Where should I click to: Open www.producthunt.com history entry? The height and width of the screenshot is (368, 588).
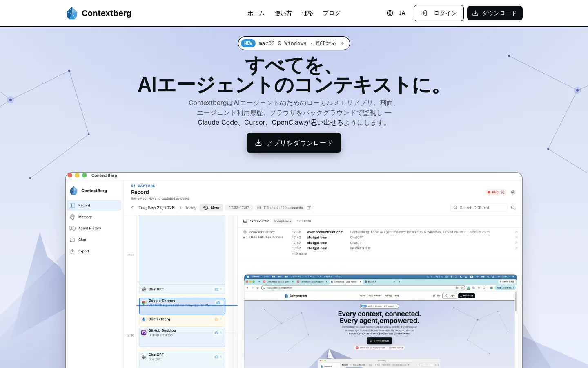pos(325,232)
